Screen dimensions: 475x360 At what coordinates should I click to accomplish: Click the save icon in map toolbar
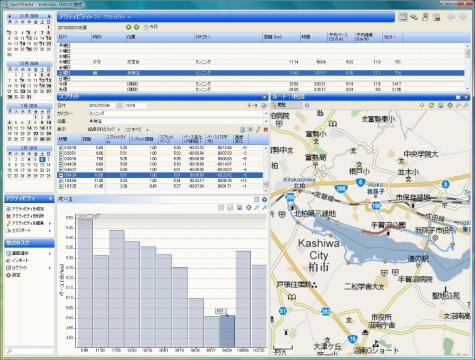tap(441, 105)
